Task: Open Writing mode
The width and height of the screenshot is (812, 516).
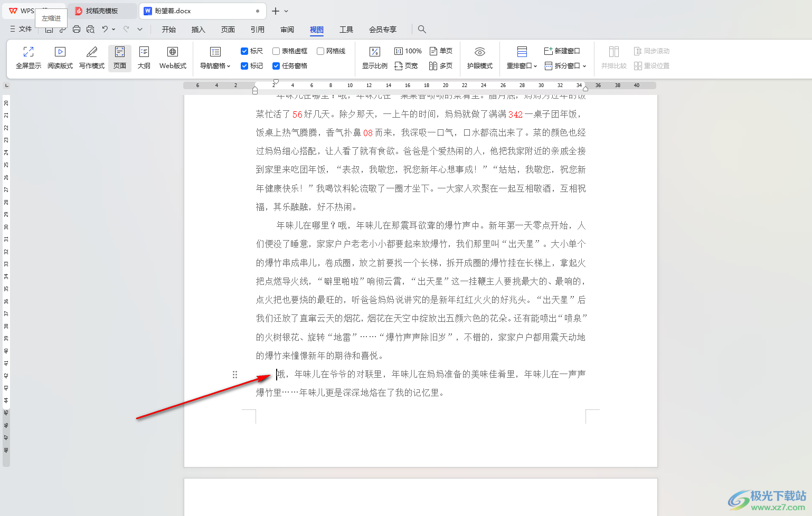Action: coord(92,58)
